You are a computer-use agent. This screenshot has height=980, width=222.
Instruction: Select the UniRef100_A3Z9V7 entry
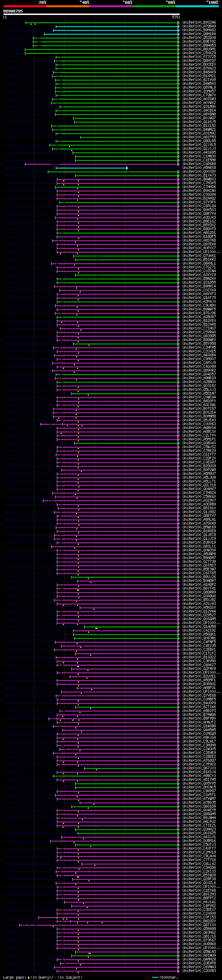click(199, 501)
